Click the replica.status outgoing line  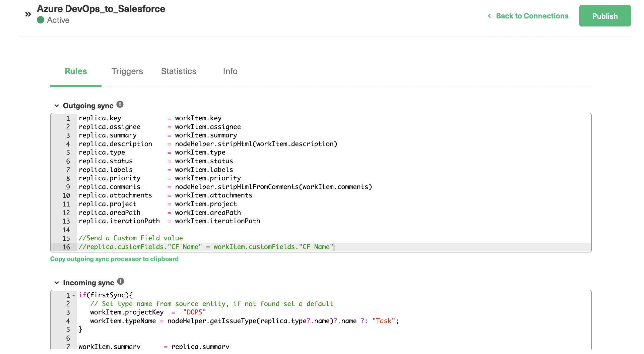click(x=156, y=161)
